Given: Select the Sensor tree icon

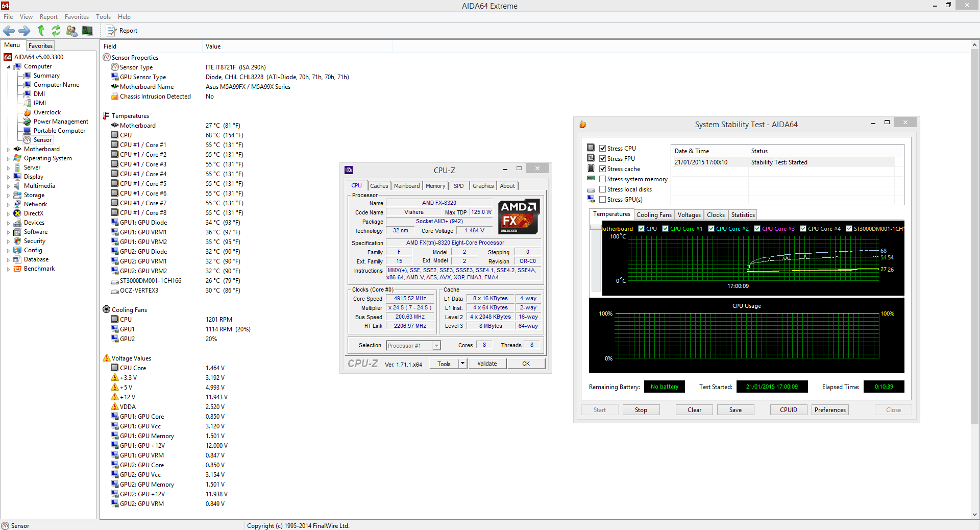Looking at the screenshot, I should point(28,140).
